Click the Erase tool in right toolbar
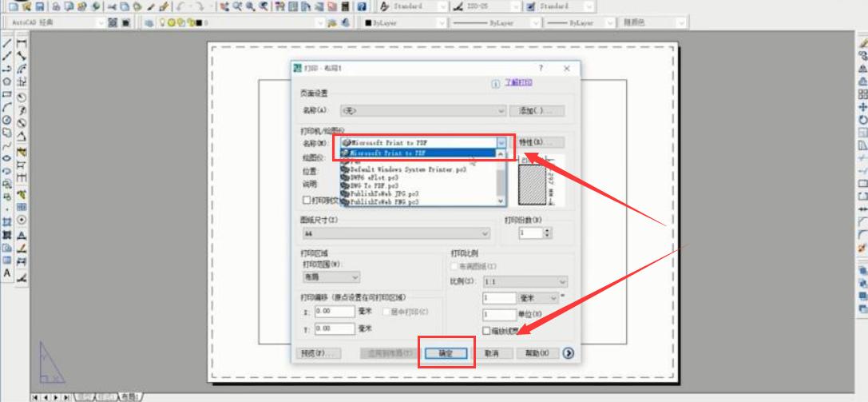The image size is (868, 402). tap(862, 43)
